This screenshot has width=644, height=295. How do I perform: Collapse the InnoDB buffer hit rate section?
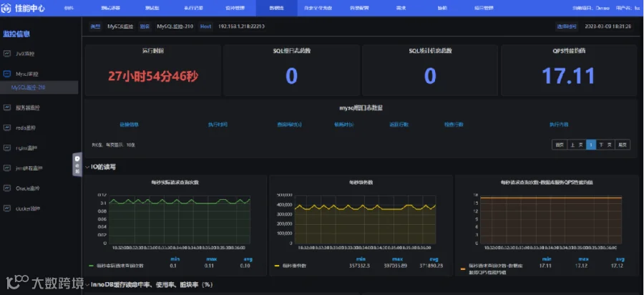click(87, 284)
